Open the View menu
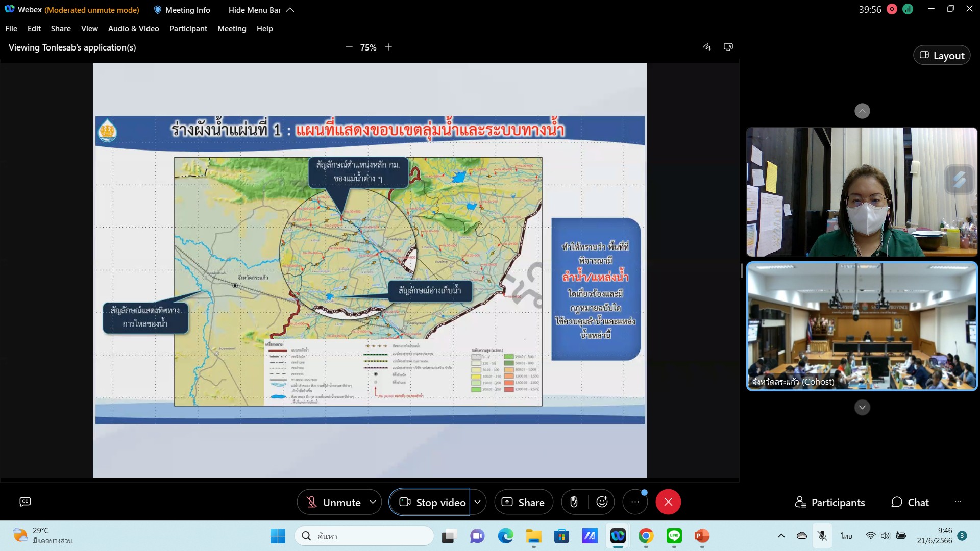 click(x=89, y=29)
